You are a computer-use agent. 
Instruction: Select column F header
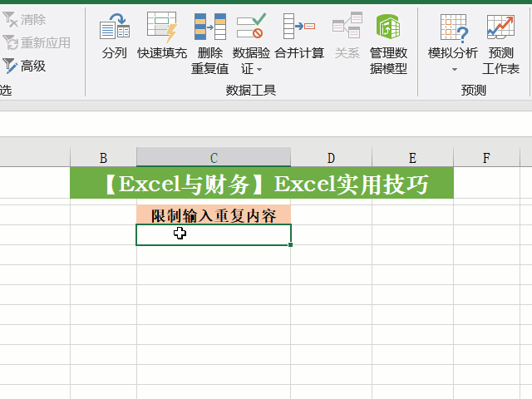486,157
